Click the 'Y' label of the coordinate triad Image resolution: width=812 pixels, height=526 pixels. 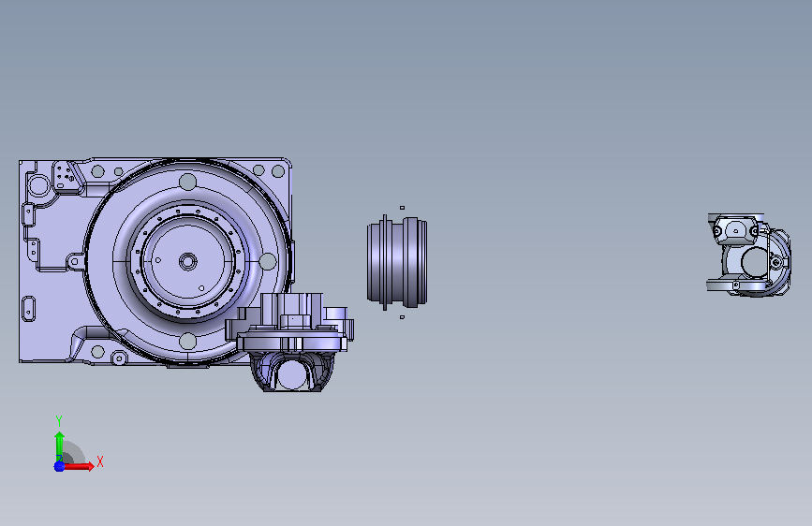[59, 421]
